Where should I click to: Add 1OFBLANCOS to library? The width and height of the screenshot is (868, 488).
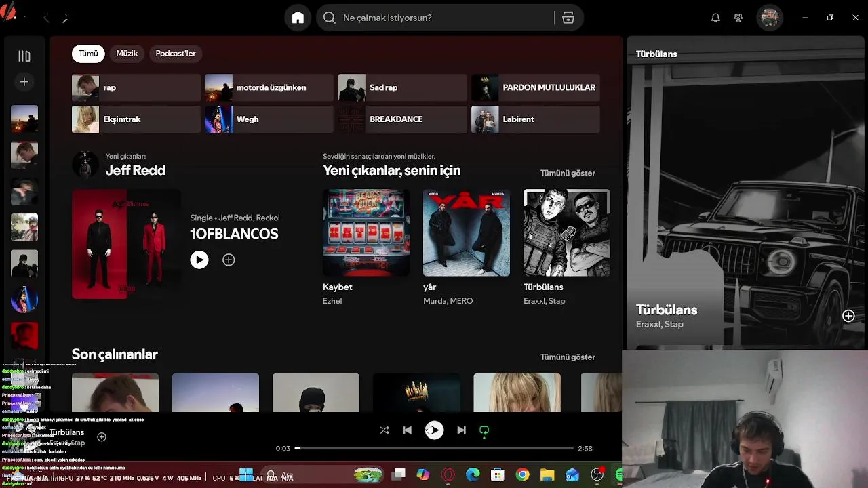[x=229, y=260]
